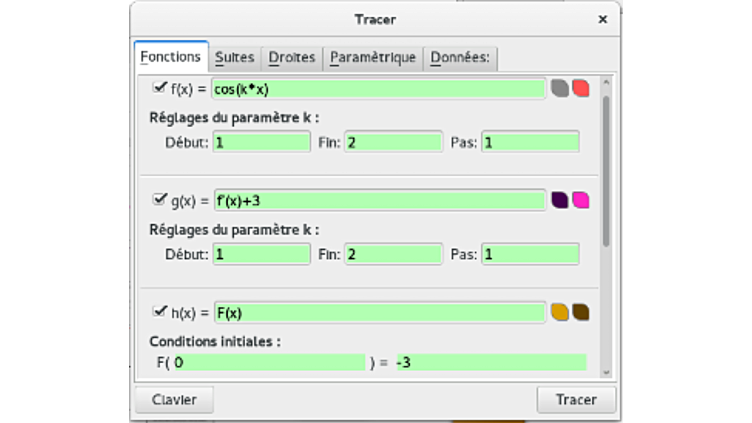Switch to the Suites tab

234,57
